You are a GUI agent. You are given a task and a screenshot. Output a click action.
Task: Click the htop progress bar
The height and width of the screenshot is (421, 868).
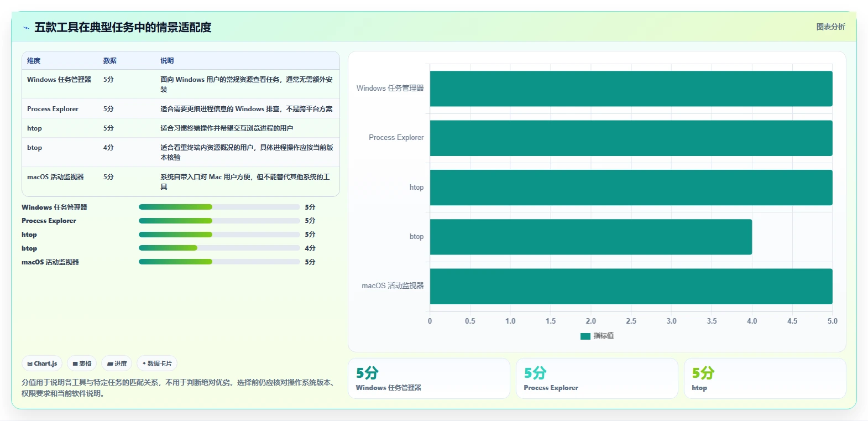pyautogui.click(x=219, y=235)
